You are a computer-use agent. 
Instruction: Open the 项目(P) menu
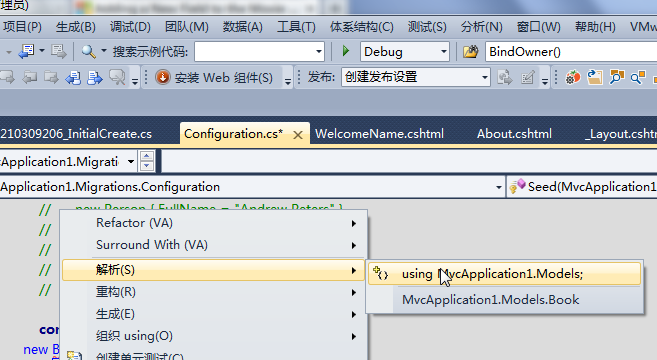click(22, 27)
